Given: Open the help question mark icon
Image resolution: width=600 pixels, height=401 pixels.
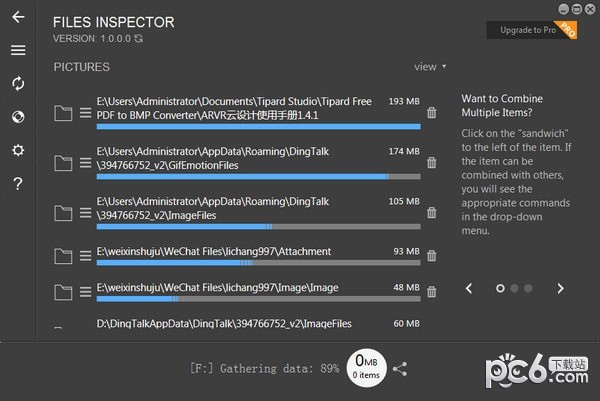Looking at the screenshot, I should click(x=18, y=184).
